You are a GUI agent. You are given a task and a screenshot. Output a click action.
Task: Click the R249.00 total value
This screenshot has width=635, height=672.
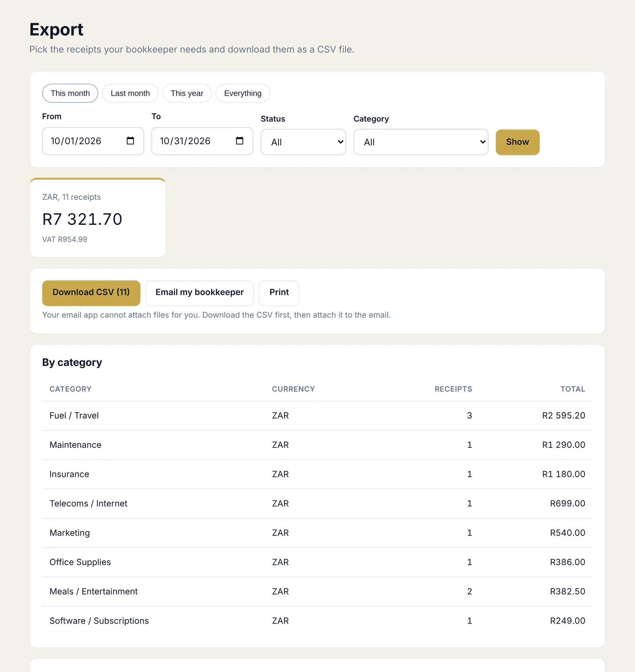568,621
